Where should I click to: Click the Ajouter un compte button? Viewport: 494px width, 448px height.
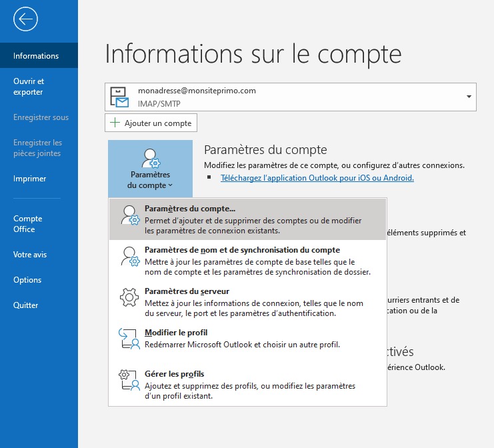coord(151,123)
